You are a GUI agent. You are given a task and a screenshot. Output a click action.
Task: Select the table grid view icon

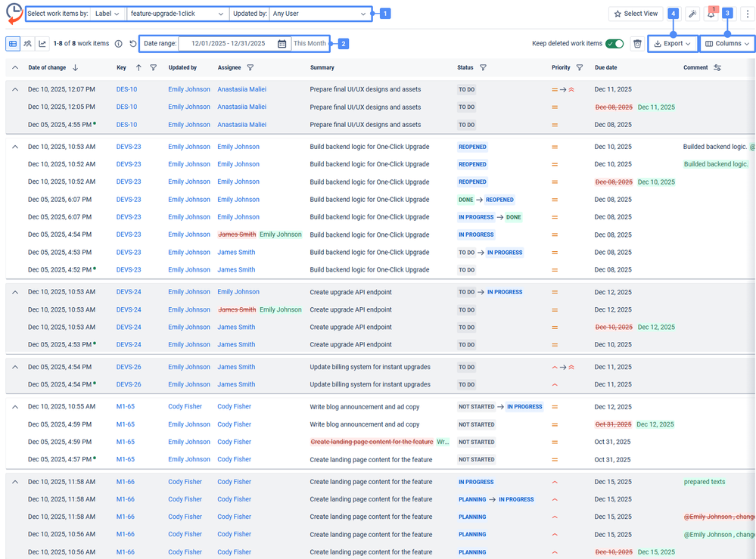12,43
